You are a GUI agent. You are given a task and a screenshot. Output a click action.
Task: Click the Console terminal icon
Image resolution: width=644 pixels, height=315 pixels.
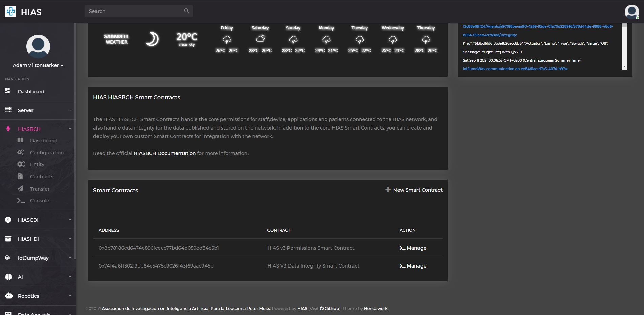21,200
